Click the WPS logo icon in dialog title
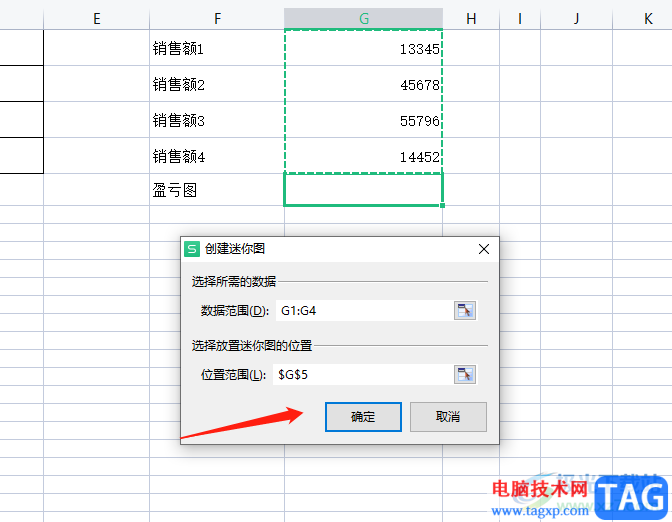 192,249
